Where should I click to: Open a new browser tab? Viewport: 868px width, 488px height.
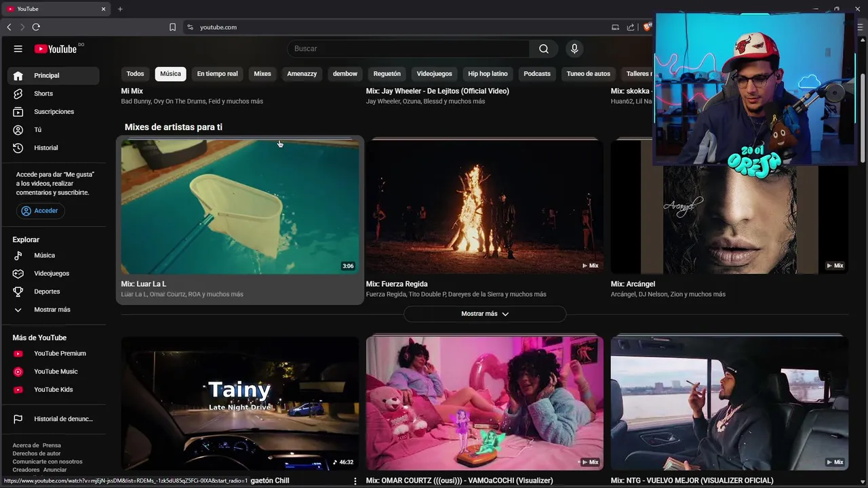click(x=120, y=9)
